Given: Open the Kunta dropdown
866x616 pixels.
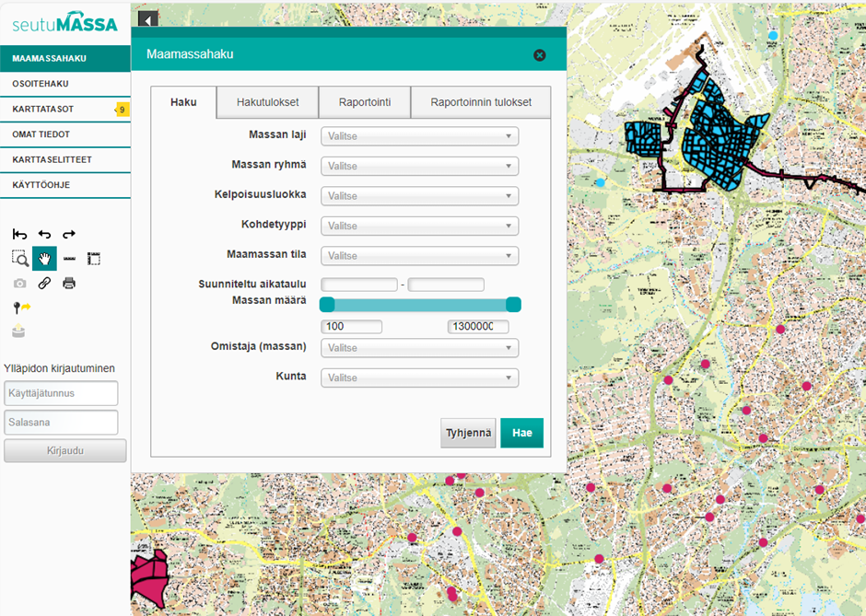Looking at the screenshot, I should click(x=418, y=378).
